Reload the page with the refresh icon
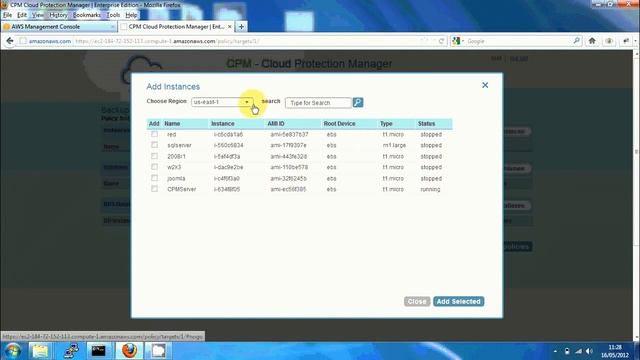 pos(441,41)
